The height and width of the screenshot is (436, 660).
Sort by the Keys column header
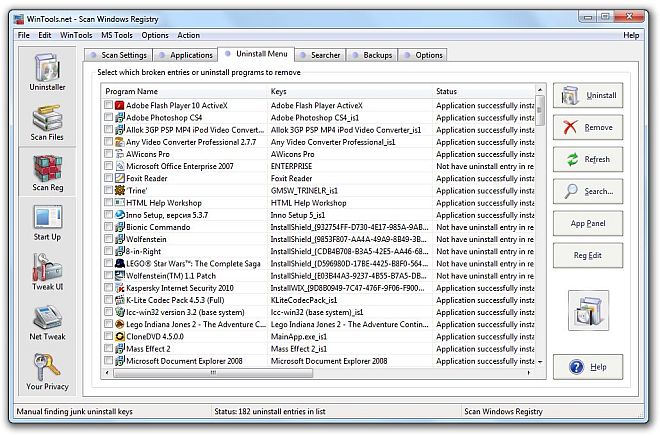coord(349,91)
